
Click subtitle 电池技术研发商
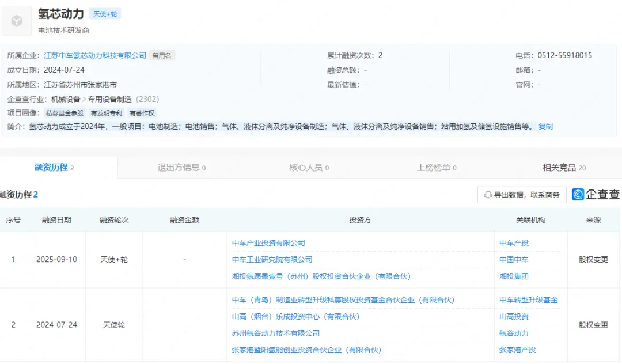(x=63, y=31)
